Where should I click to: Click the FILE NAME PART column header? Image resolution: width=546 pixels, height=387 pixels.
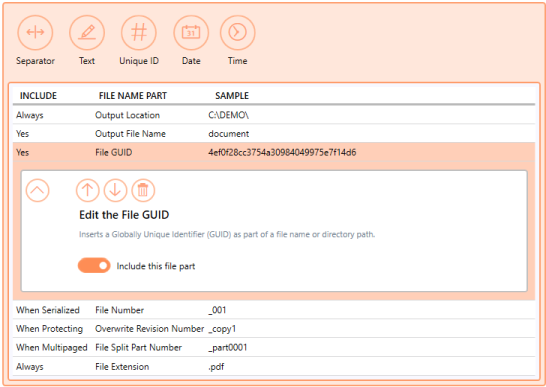pos(133,96)
